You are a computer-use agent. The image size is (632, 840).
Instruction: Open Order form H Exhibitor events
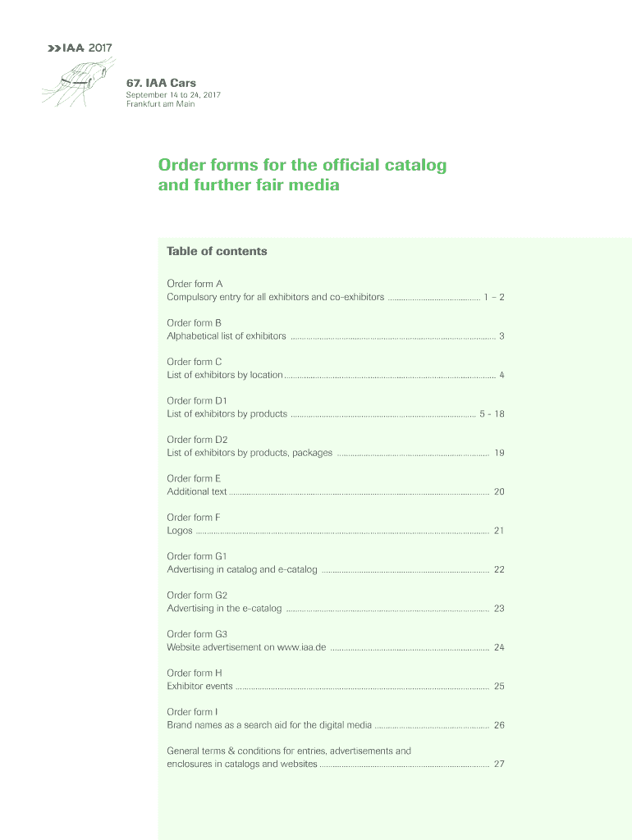point(199,686)
